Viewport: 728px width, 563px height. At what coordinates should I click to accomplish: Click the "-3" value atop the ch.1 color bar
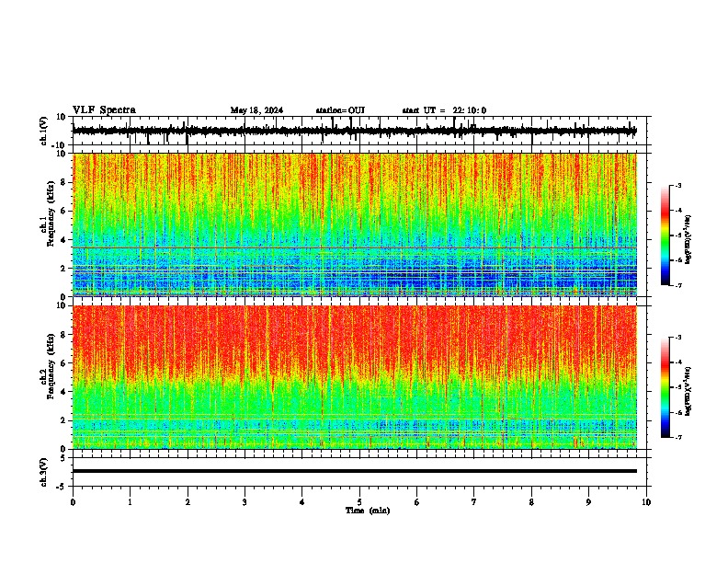point(678,186)
